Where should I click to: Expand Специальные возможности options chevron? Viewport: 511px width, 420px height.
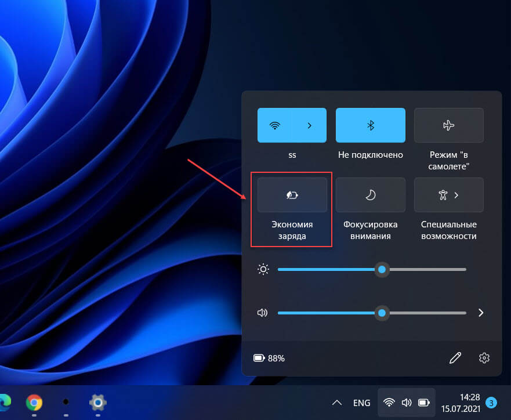[456, 195]
